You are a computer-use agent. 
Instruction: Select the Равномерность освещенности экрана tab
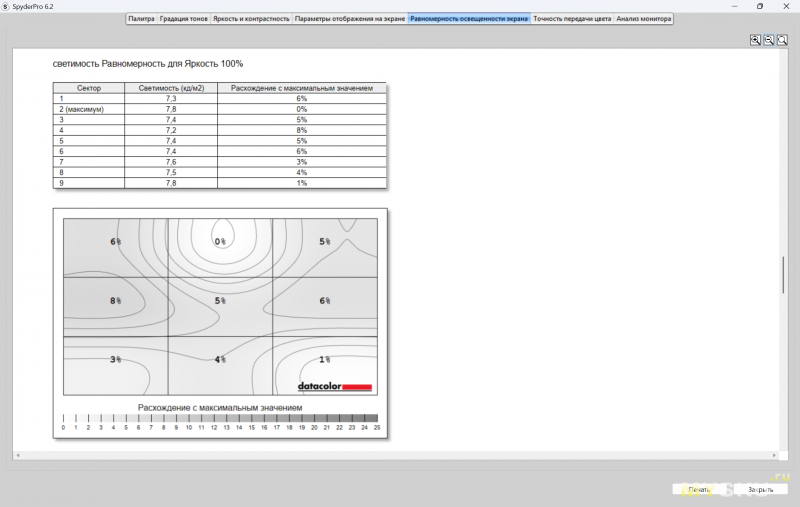[x=469, y=18]
